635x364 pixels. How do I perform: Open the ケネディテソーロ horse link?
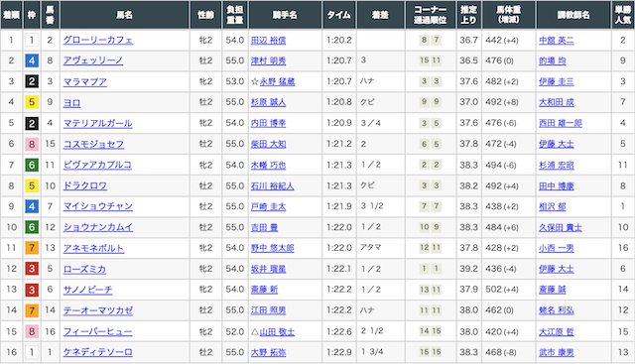[x=98, y=352]
